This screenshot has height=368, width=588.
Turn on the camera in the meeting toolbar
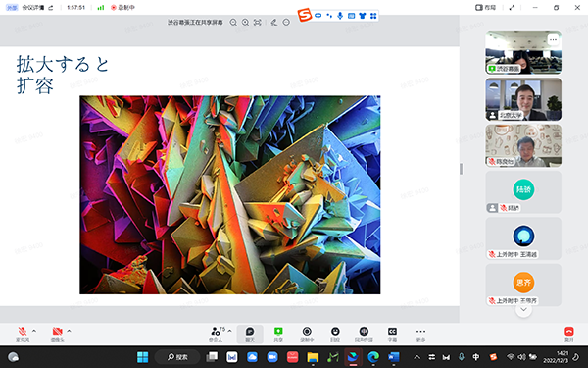coord(57,333)
